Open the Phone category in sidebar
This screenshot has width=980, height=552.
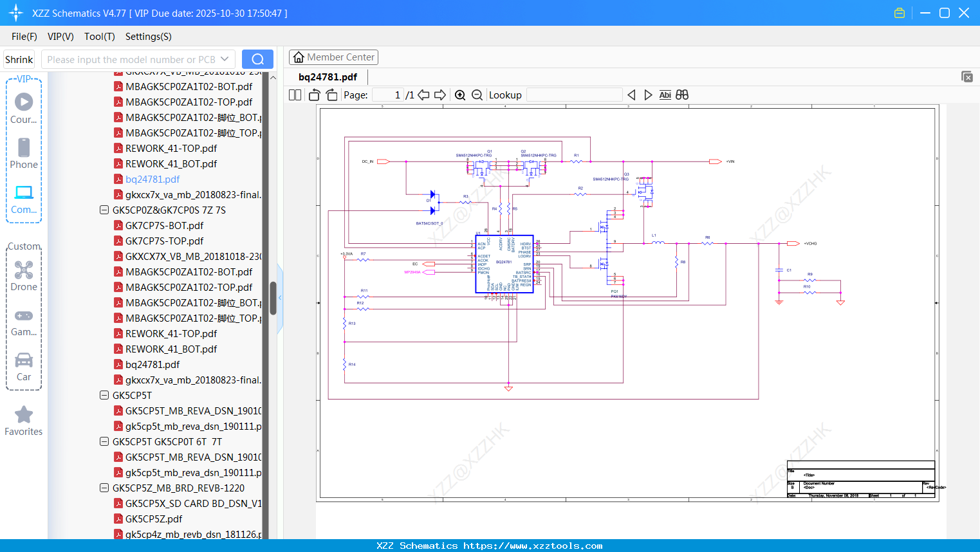24,154
